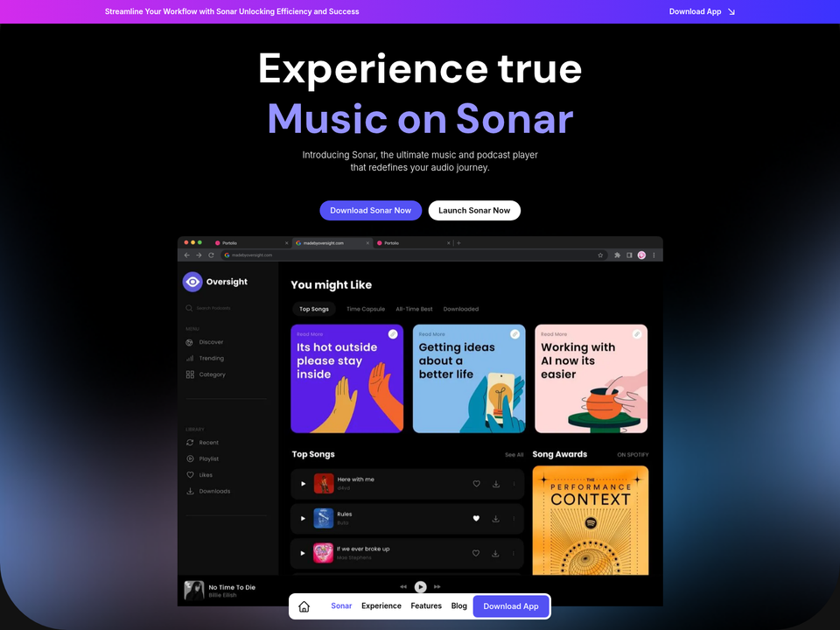Click browser reload icon in mockup
Screen dimensions: 840x630
(211, 255)
